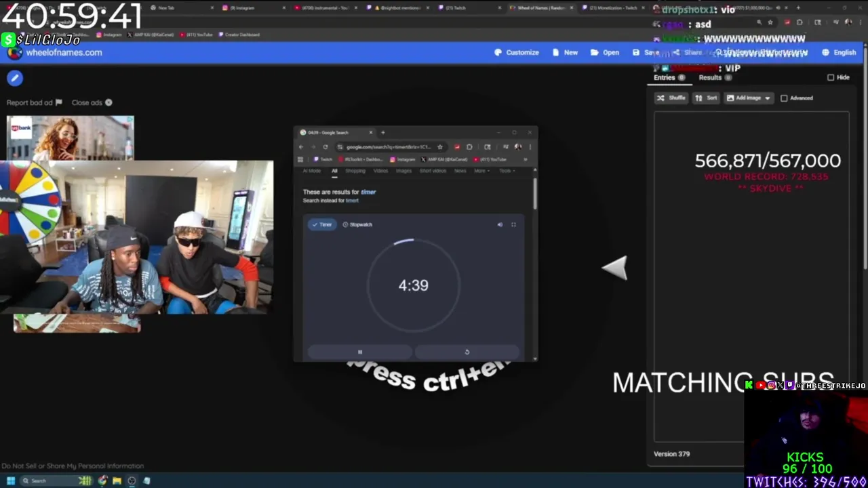The image size is (868, 488).
Task: Expand the Add image dropdown
Action: click(749, 98)
